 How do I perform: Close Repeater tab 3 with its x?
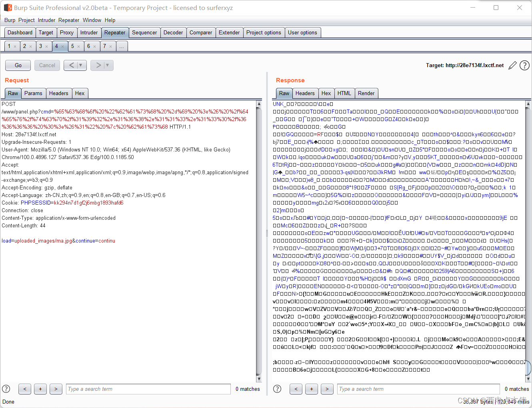(x=47, y=46)
